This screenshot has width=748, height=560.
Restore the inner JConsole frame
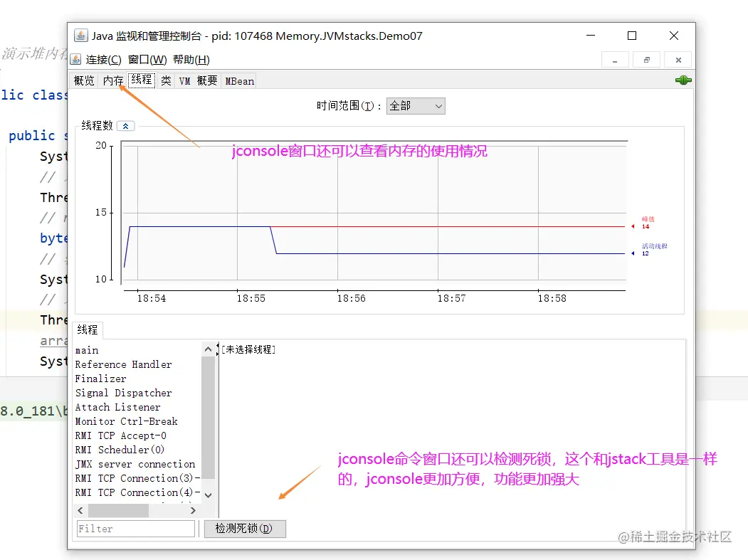tap(646, 60)
